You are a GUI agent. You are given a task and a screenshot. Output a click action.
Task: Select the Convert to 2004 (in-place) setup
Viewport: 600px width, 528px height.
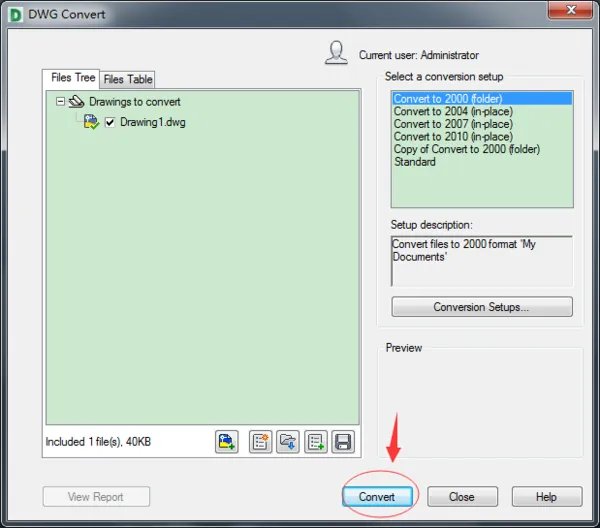point(453,112)
